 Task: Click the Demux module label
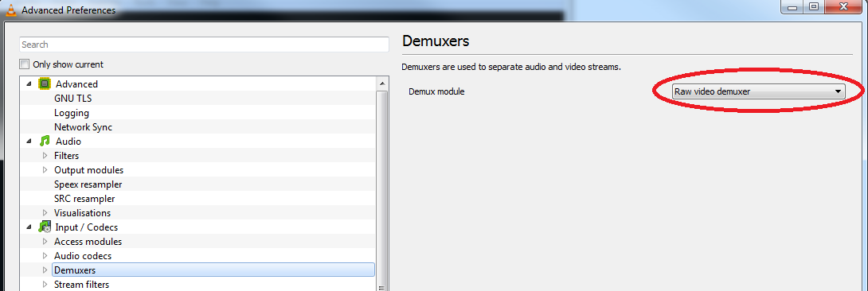pos(436,91)
